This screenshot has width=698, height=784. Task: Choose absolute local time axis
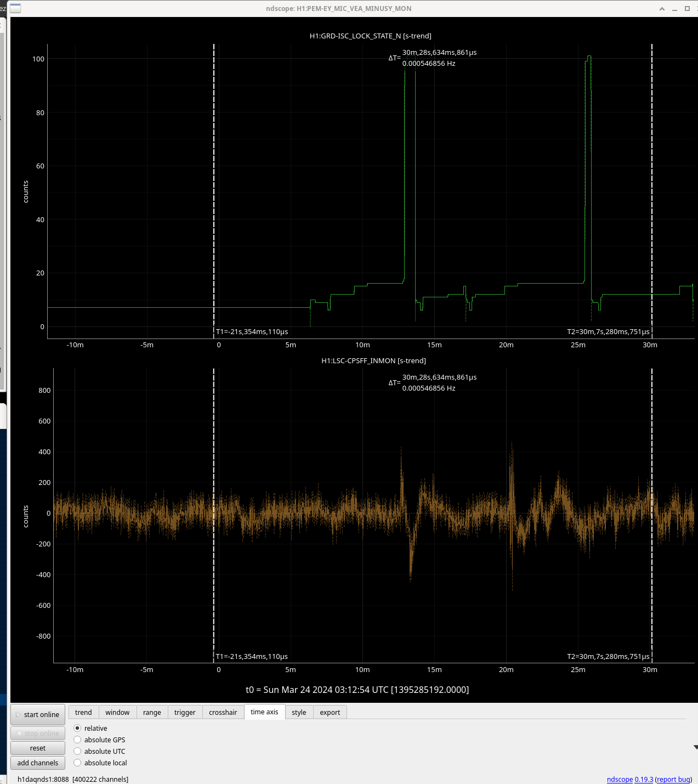click(x=77, y=763)
